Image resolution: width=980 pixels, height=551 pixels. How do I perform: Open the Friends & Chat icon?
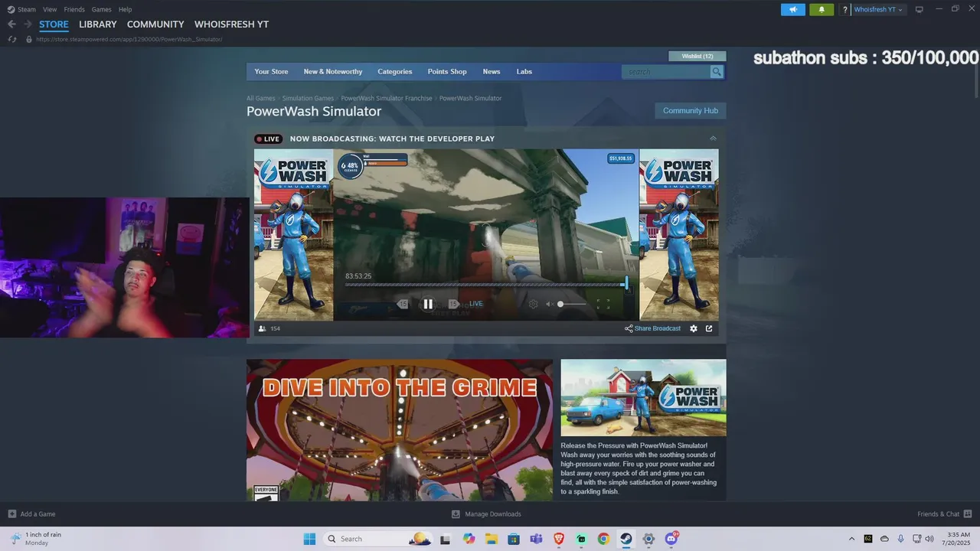point(968,514)
